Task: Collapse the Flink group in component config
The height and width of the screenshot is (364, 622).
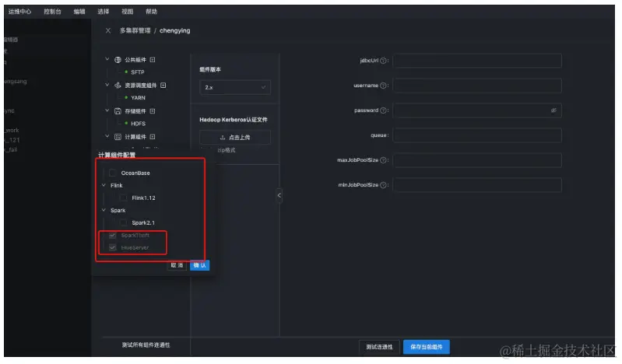Action: click(x=104, y=185)
